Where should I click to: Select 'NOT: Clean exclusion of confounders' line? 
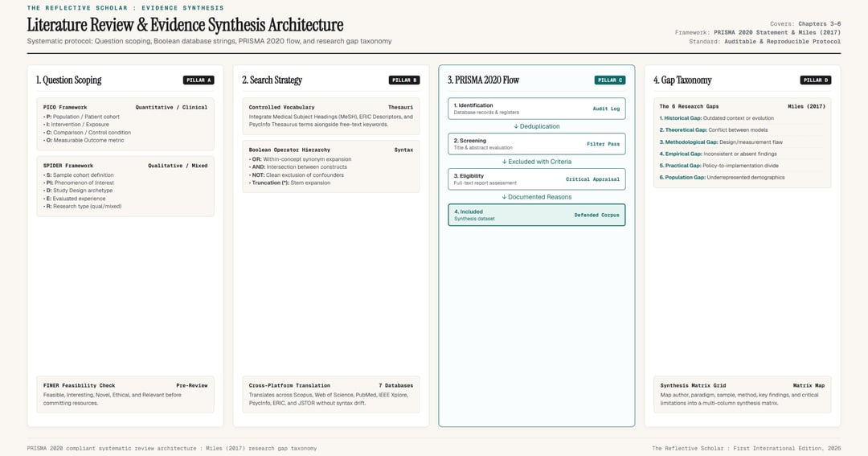pyautogui.click(x=296, y=175)
